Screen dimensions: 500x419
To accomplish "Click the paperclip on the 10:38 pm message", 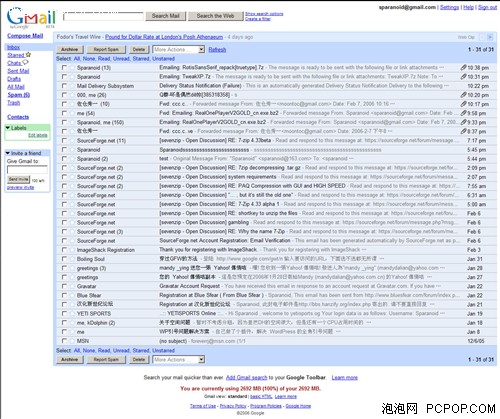I will point(463,68).
